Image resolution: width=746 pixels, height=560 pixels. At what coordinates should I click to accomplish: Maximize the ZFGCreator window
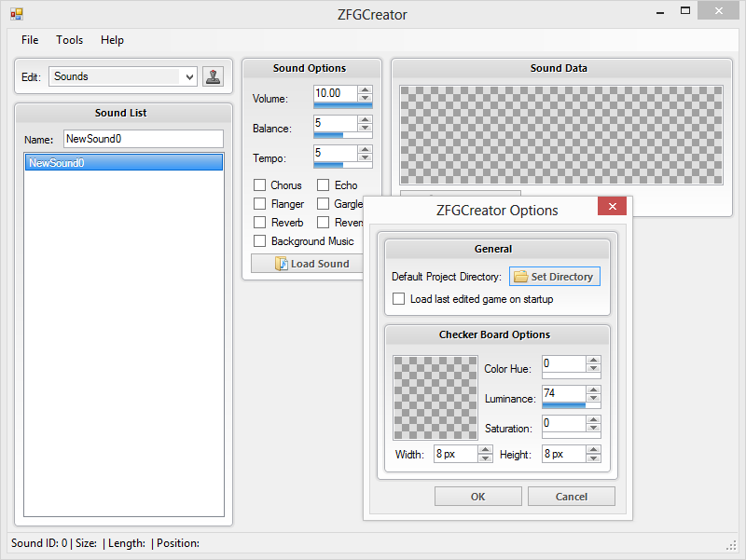point(685,11)
